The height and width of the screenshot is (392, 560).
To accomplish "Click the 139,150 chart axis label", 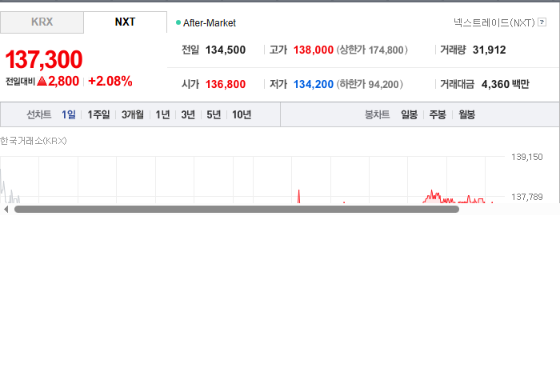I will coord(526,157).
